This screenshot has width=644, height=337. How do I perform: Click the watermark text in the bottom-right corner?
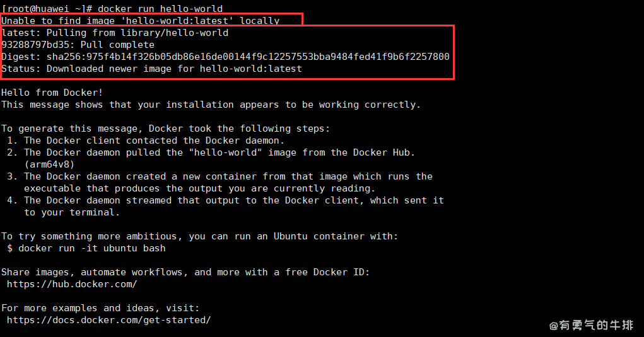(x=590, y=325)
